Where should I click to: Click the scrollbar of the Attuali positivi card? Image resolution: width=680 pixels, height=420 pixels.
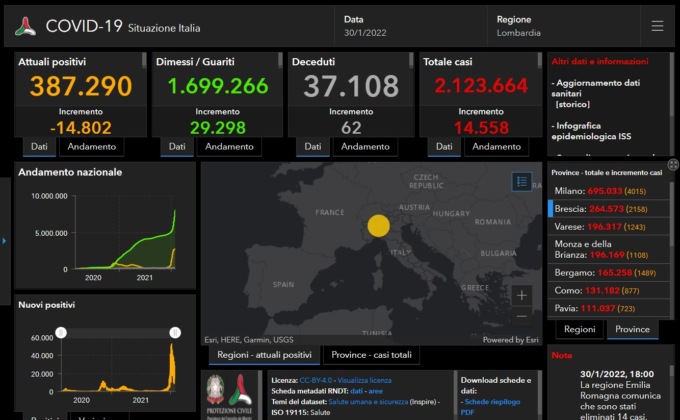(x=144, y=60)
